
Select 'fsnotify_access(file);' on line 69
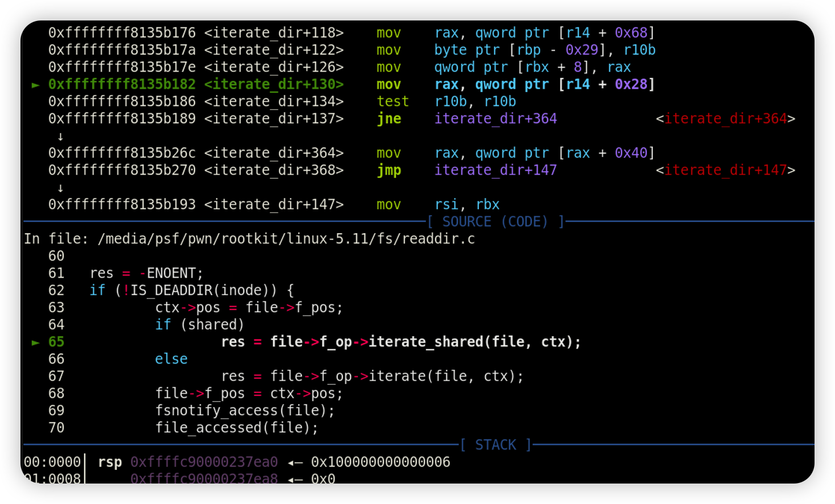tap(245, 410)
